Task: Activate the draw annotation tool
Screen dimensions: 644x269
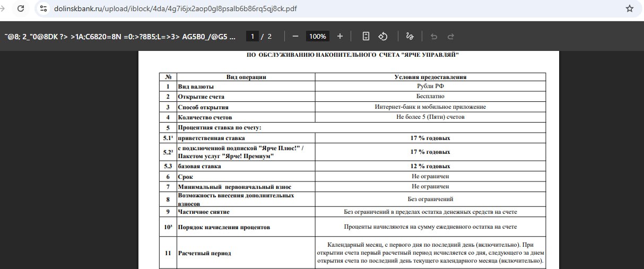Action: point(410,36)
